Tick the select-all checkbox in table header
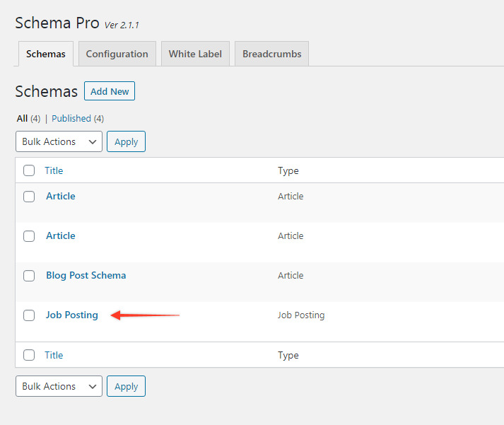 pos(29,170)
